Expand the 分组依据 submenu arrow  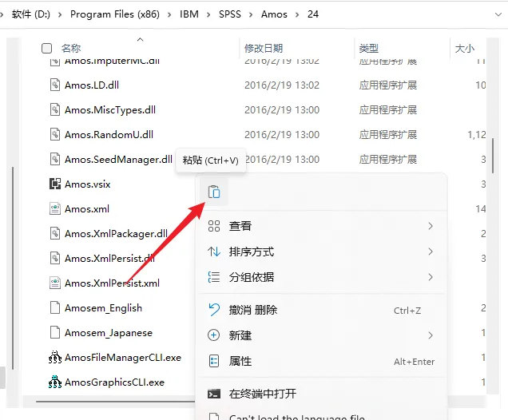point(431,277)
